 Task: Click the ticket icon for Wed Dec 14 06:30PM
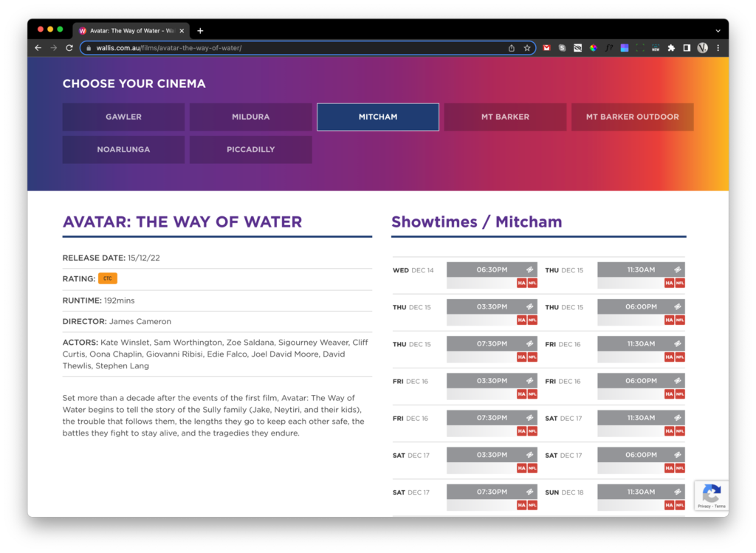(529, 269)
